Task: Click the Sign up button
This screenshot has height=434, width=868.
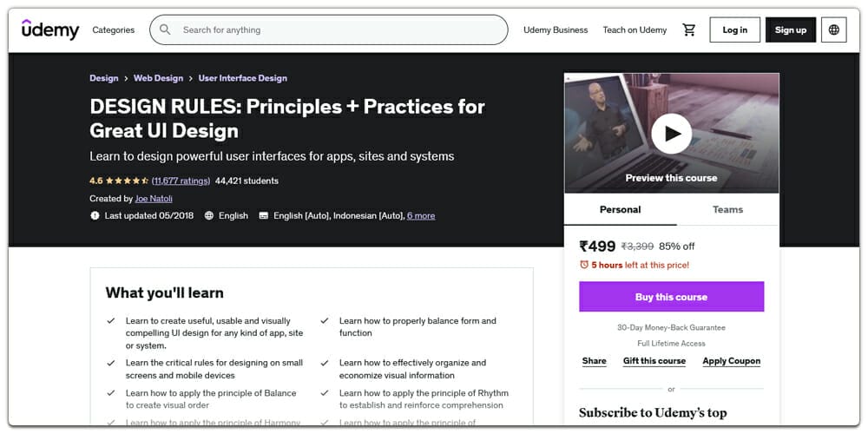Action: 791,30
